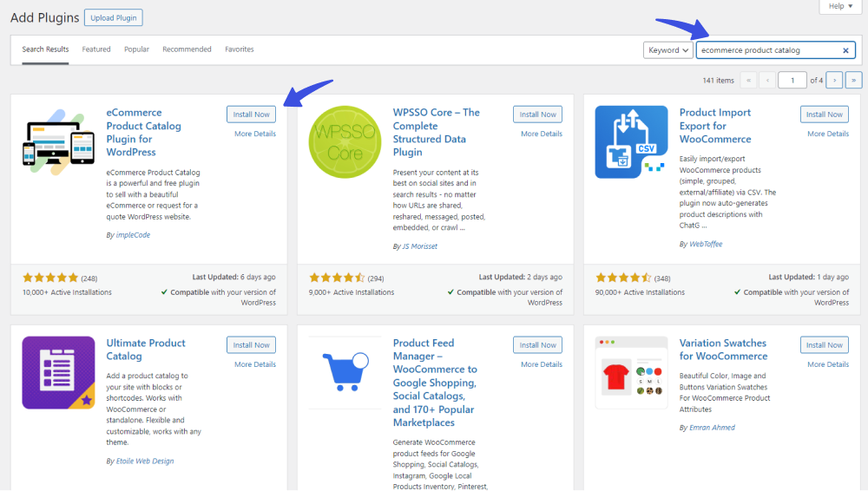868x491 pixels.
Task: Open author impleCode link
Action: click(133, 235)
